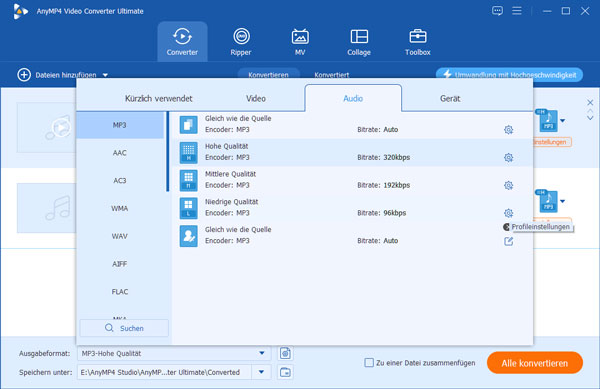The height and width of the screenshot is (389, 600).
Task: Expand the second file's format dropdown arrow
Action: coord(562,201)
